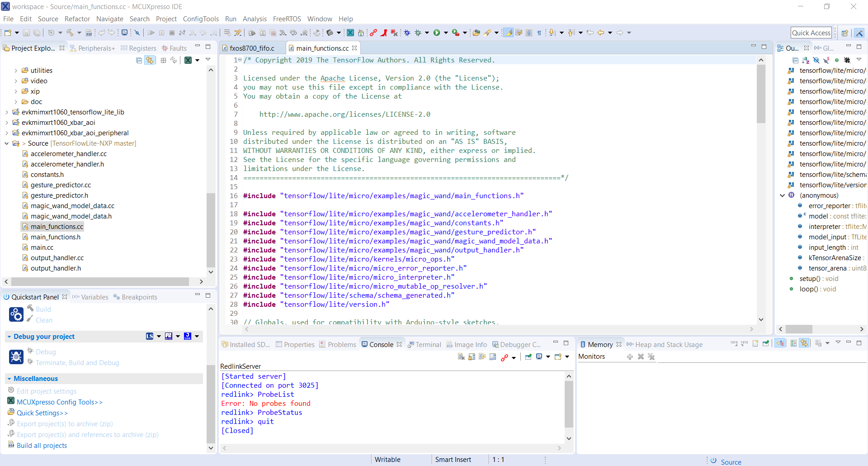Image resolution: width=868 pixels, height=466 pixels.
Task: Click the Link with Editor icon in Project Explorer
Action: [x=150, y=60]
